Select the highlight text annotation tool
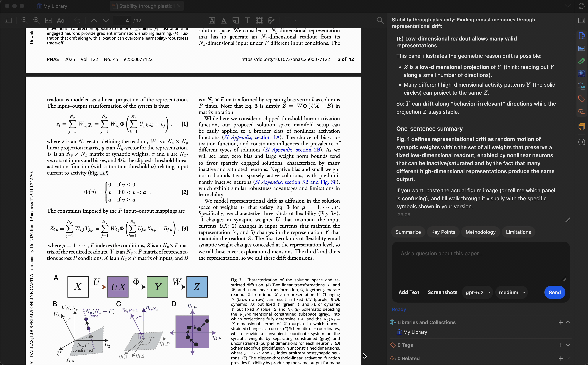Screen dimensions: 588x365 pos(212,20)
